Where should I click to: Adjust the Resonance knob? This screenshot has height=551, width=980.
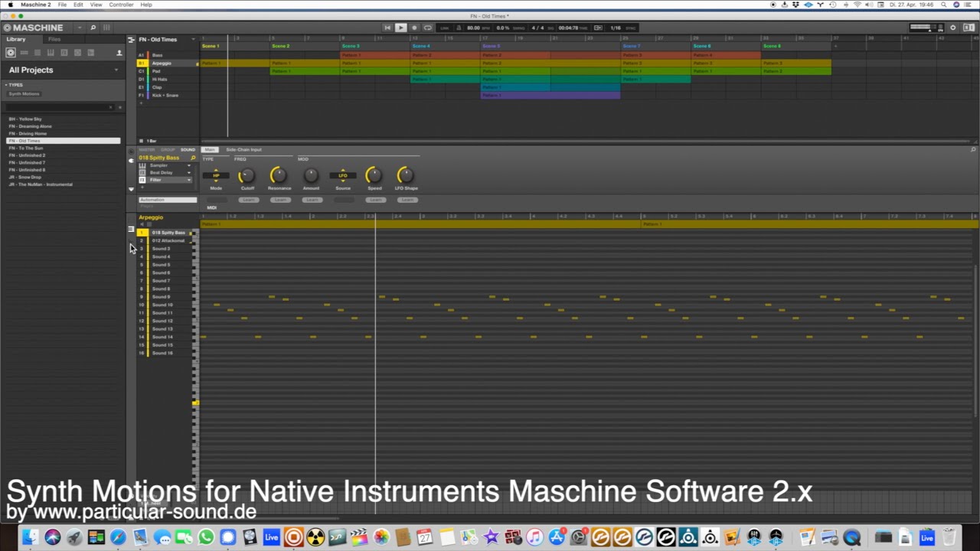point(279,176)
